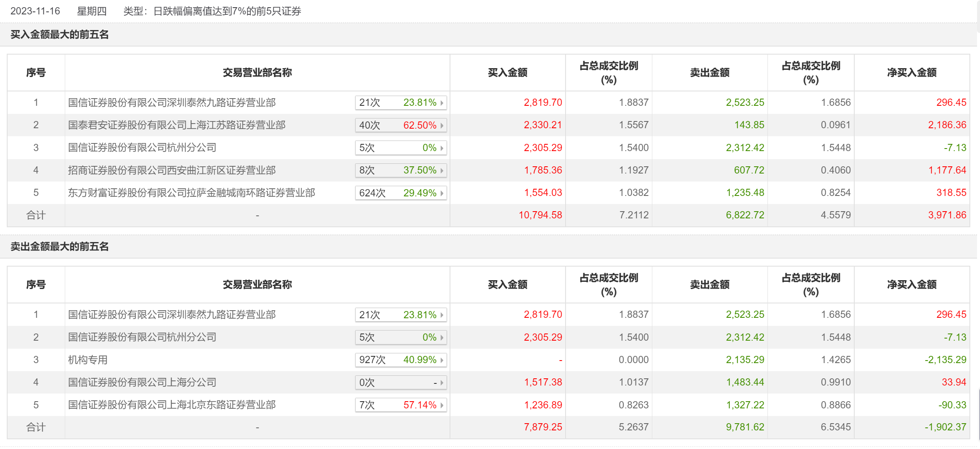The width and height of the screenshot is (980, 449).
Task: Expand the 0次 stats box for 上海分公司
Action: (x=401, y=383)
